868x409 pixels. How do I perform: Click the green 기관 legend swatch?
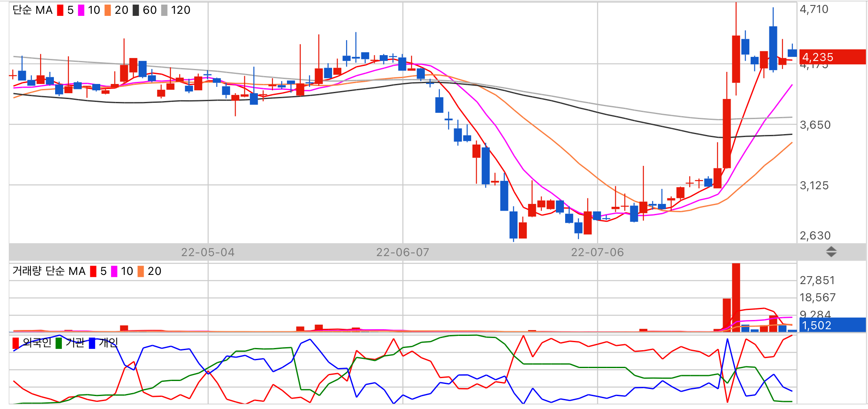tap(59, 343)
